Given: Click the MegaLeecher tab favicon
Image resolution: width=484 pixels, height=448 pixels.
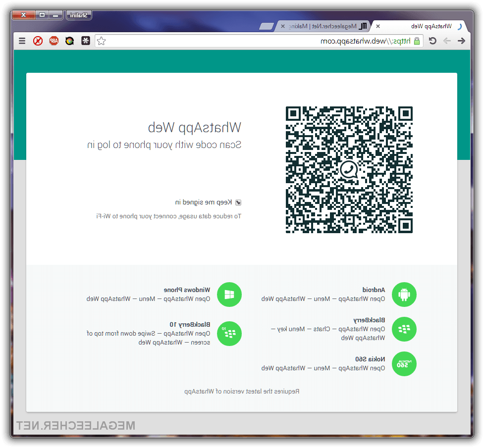Looking at the screenshot, I should tap(363, 26).
